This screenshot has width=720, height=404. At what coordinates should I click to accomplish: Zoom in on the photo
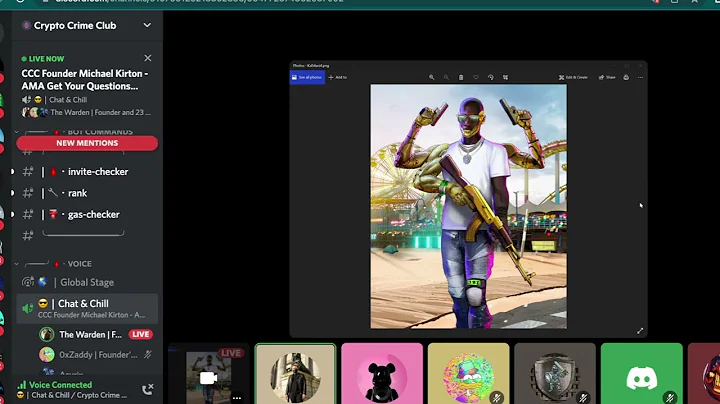(432, 77)
